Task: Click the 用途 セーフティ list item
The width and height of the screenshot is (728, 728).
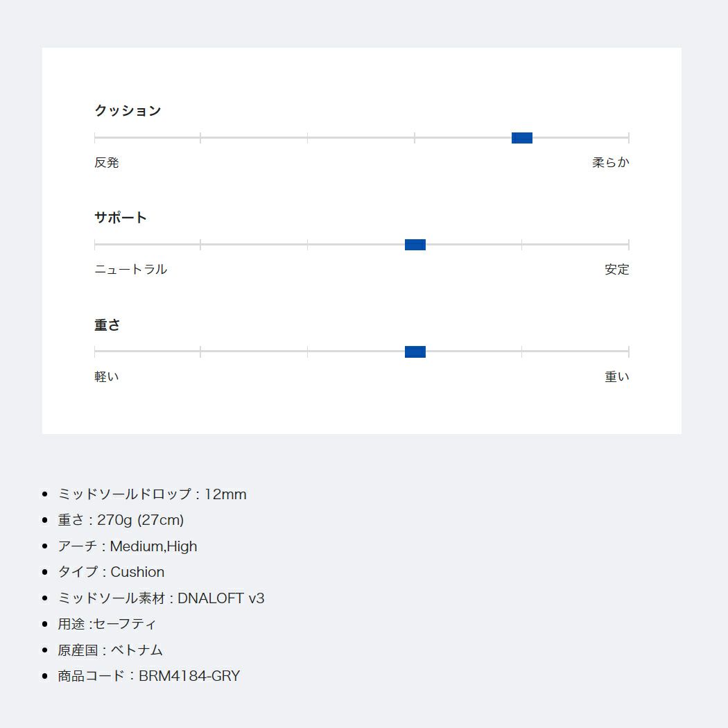Action: point(107,624)
